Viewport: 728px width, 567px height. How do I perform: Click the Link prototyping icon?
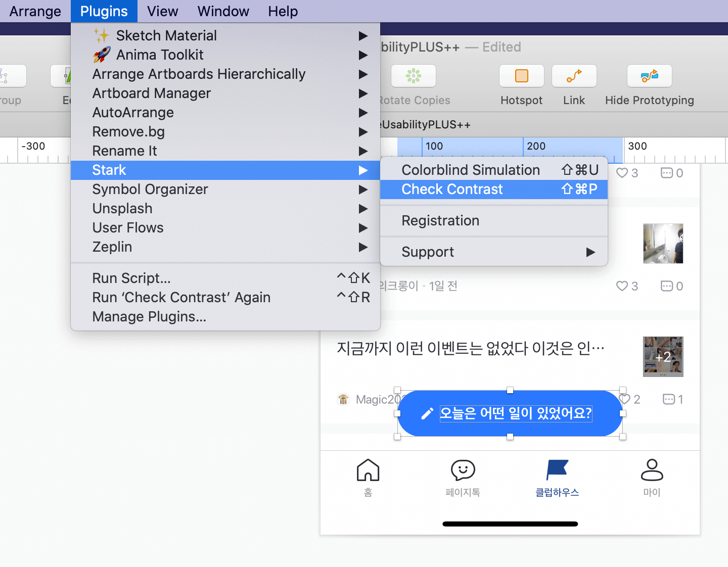(574, 76)
